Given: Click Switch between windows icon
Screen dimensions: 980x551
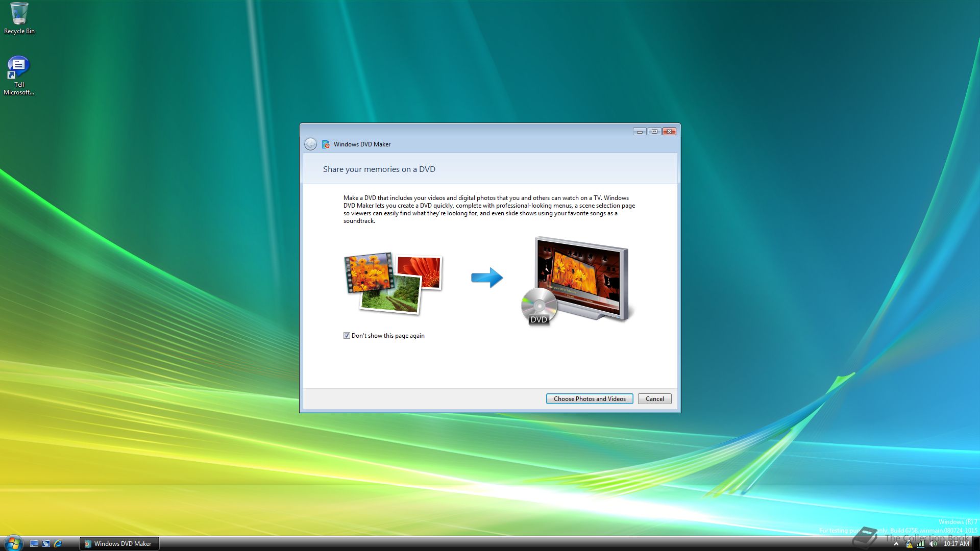Looking at the screenshot, I should (46, 544).
